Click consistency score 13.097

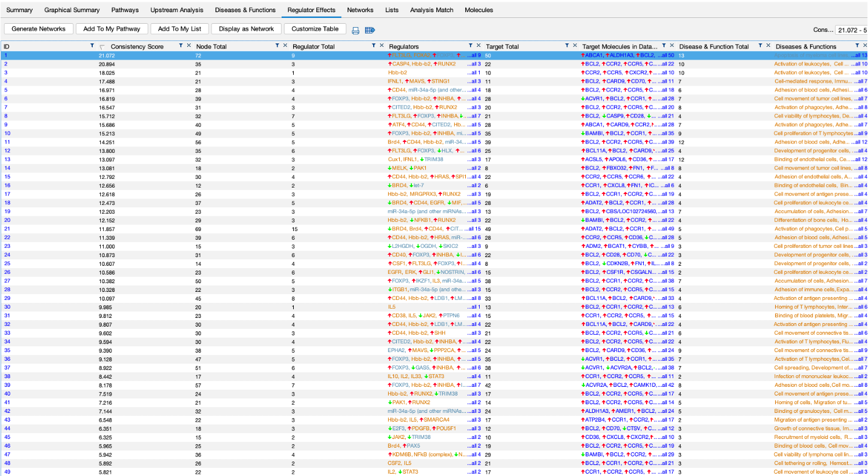coord(107,160)
